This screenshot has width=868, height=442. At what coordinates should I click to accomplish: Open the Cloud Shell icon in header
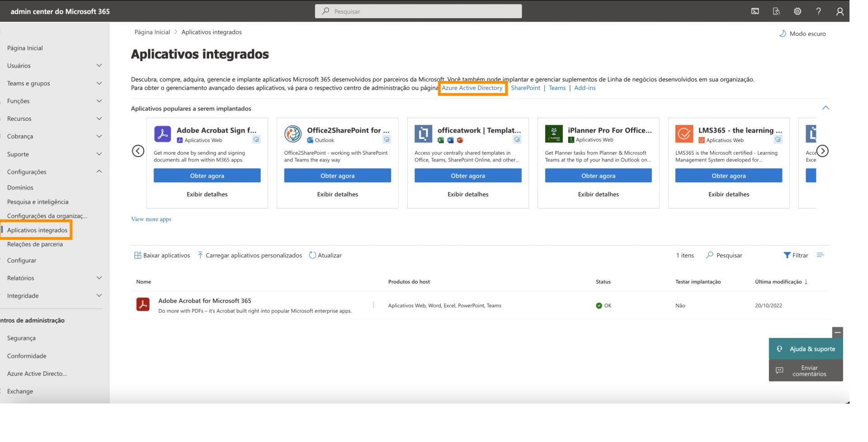tap(755, 11)
